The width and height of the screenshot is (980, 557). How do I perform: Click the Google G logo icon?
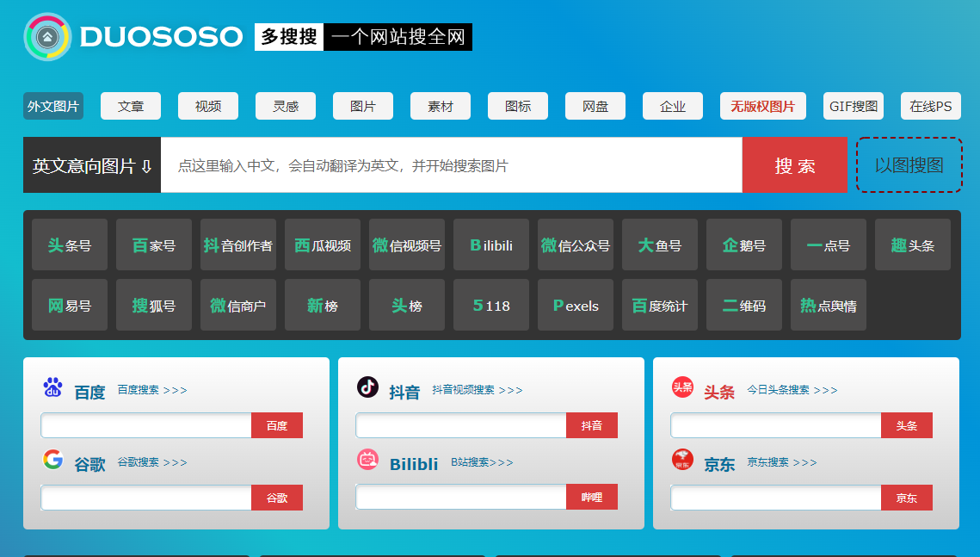pyautogui.click(x=52, y=460)
